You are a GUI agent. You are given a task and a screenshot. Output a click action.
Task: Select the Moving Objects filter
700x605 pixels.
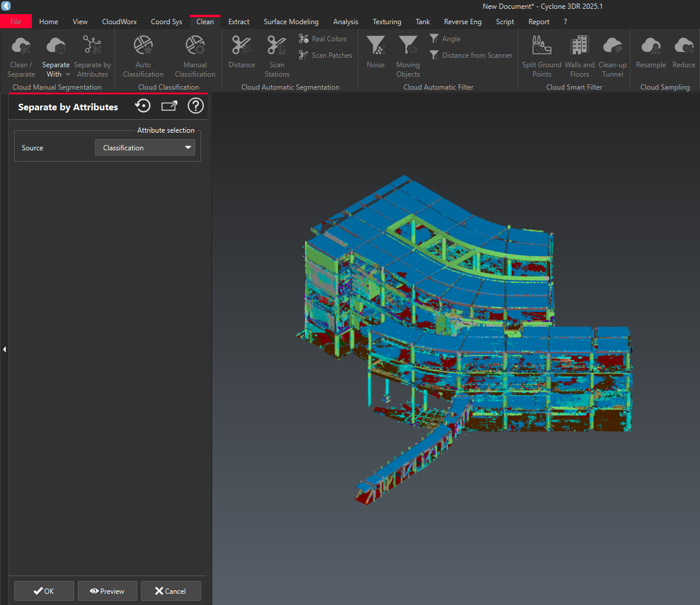click(407, 46)
